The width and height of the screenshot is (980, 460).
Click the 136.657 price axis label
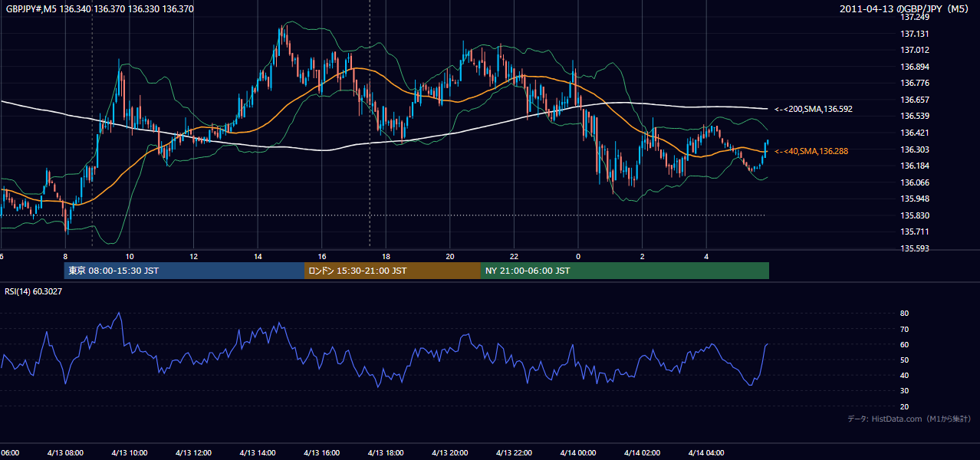(915, 100)
